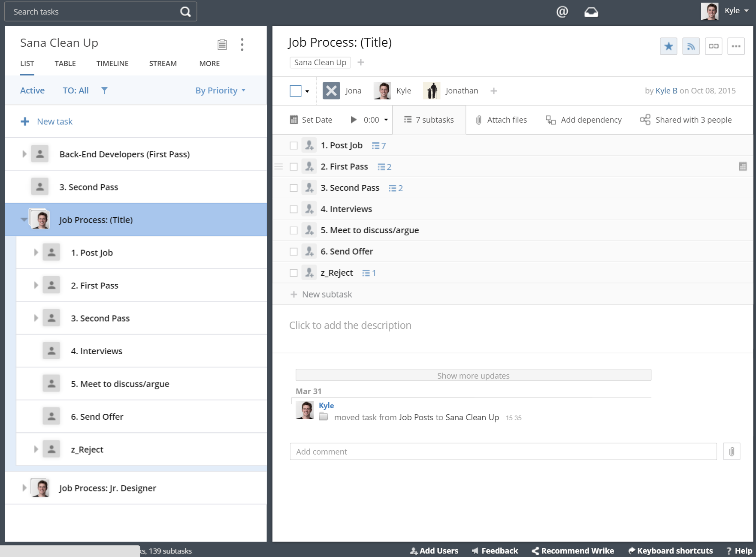Screen dimensions: 756x557
Task: Click Show more updates button
Action: point(473,376)
